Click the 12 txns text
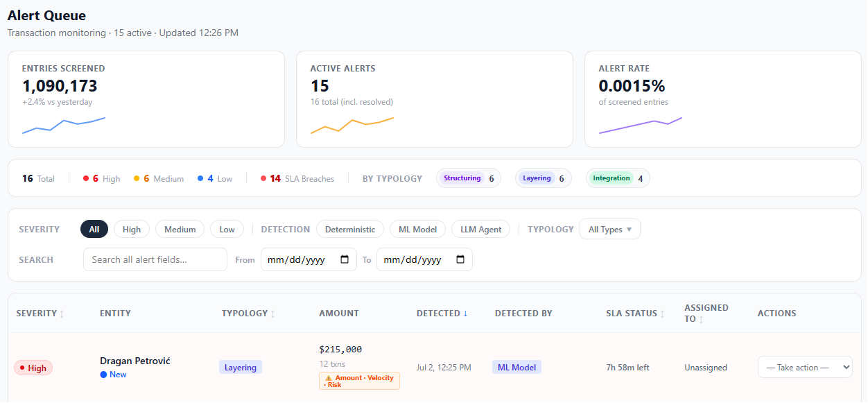 tap(332, 364)
